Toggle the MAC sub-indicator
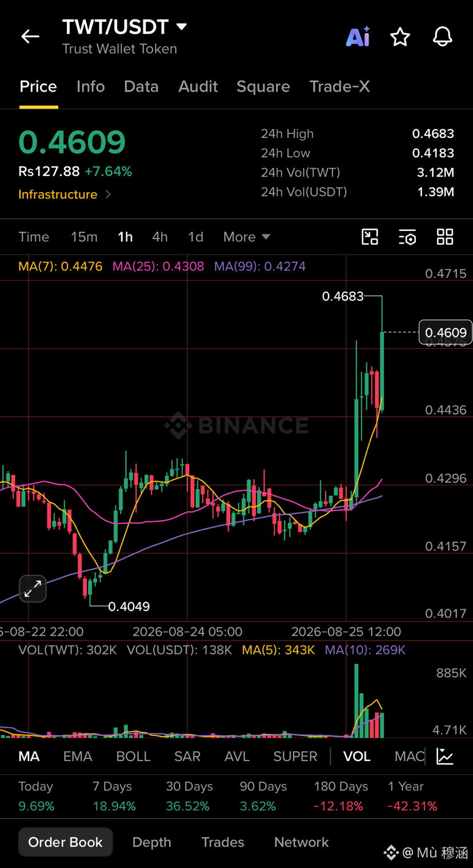Screen dimensions: 473x868 (410, 756)
